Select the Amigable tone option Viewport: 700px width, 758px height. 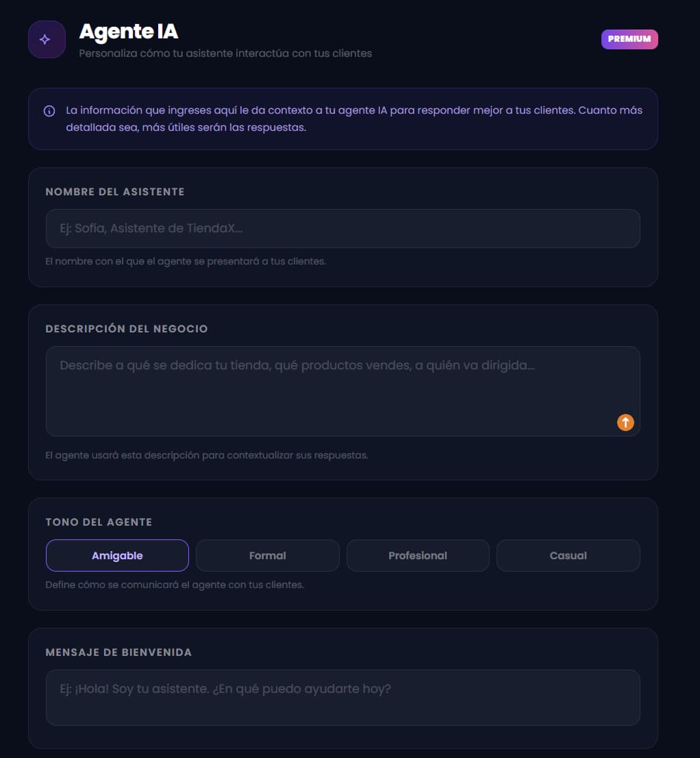pyautogui.click(x=117, y=556)
